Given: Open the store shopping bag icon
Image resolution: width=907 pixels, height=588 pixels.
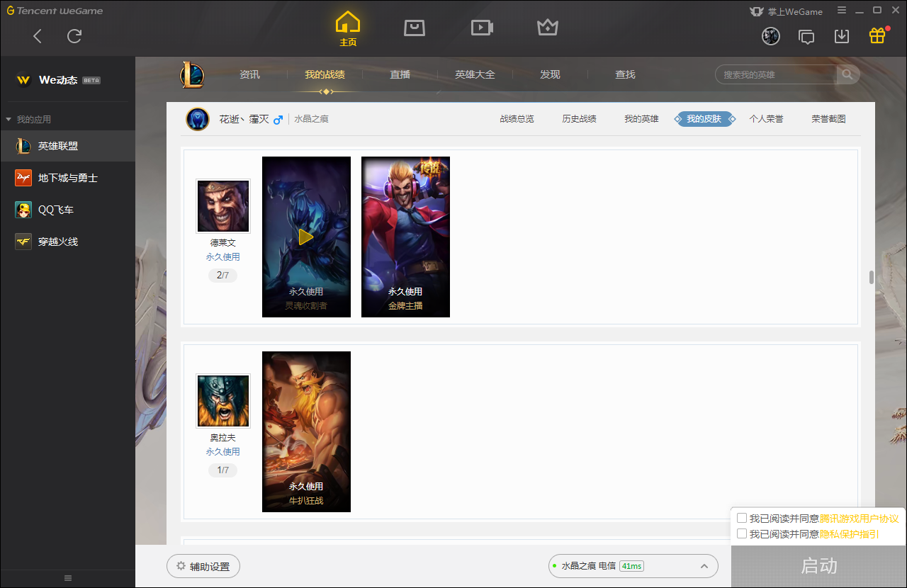Looking at the screenshot, I should pos(415,28).
